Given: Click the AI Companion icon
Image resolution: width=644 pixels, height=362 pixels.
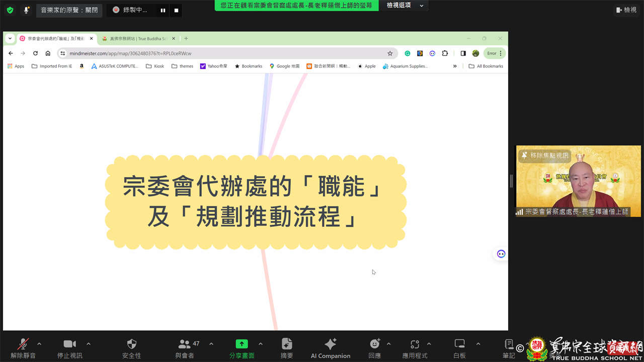Looking at the screenshot, I should [331, 344].
